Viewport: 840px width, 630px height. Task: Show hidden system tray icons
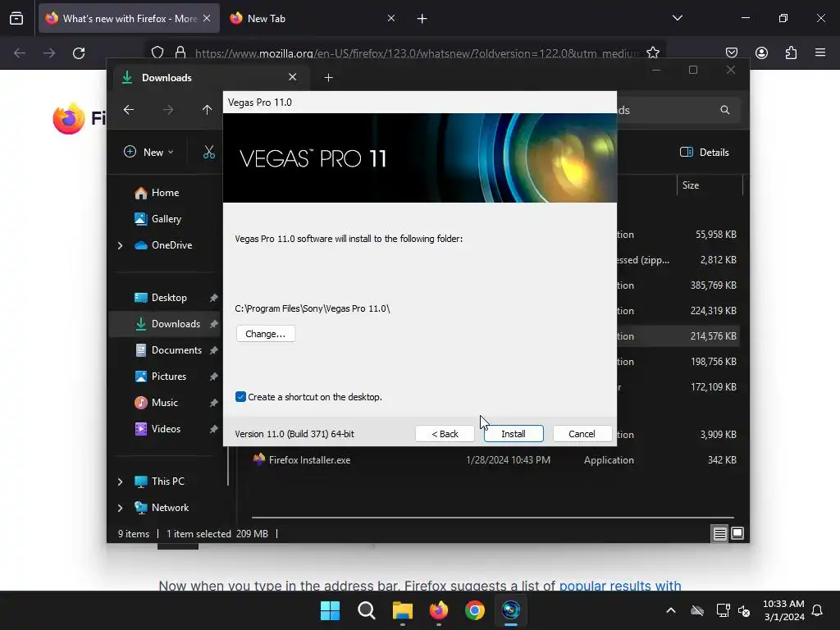tap(671, 610)
